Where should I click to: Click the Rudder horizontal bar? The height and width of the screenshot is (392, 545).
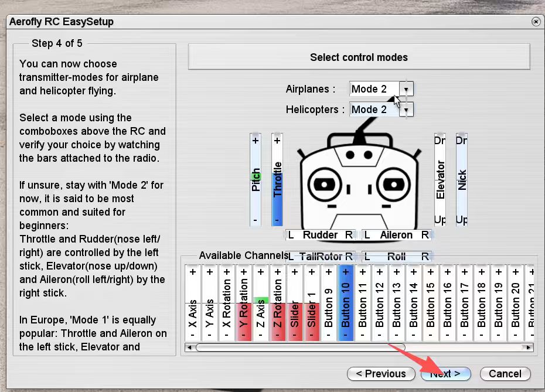click(x=320, y=235)
